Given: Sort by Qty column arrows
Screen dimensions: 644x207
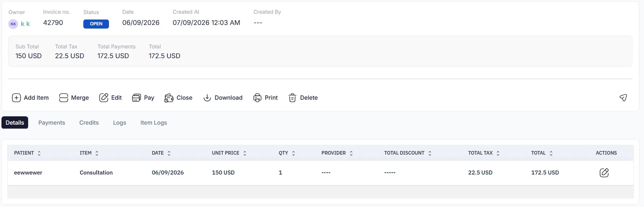Looking at the screenshot, I should tap(293, 153).
